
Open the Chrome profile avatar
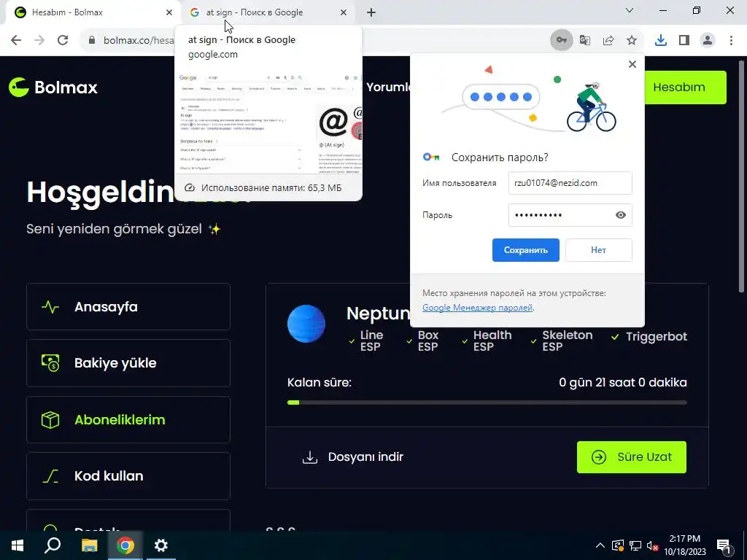(x=708, y=40)
